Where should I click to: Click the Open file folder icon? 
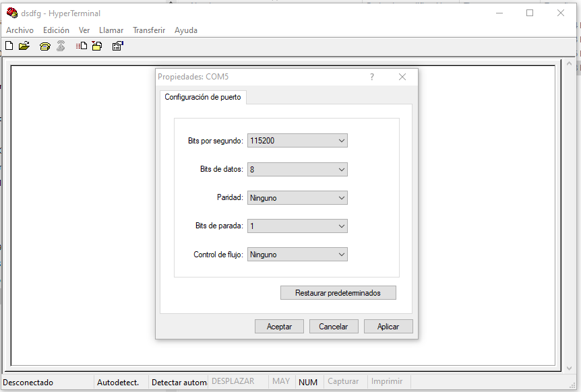tap(24, 46)
